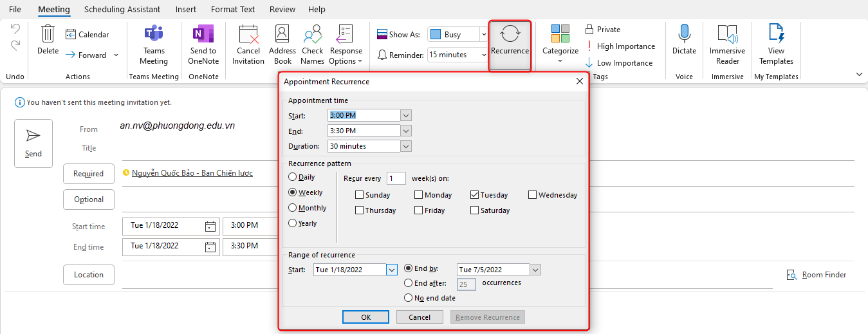This screenshot has height=334, width=868.
Task: Expand the appointment End time dropdown
Action: (x=406, y=131)
